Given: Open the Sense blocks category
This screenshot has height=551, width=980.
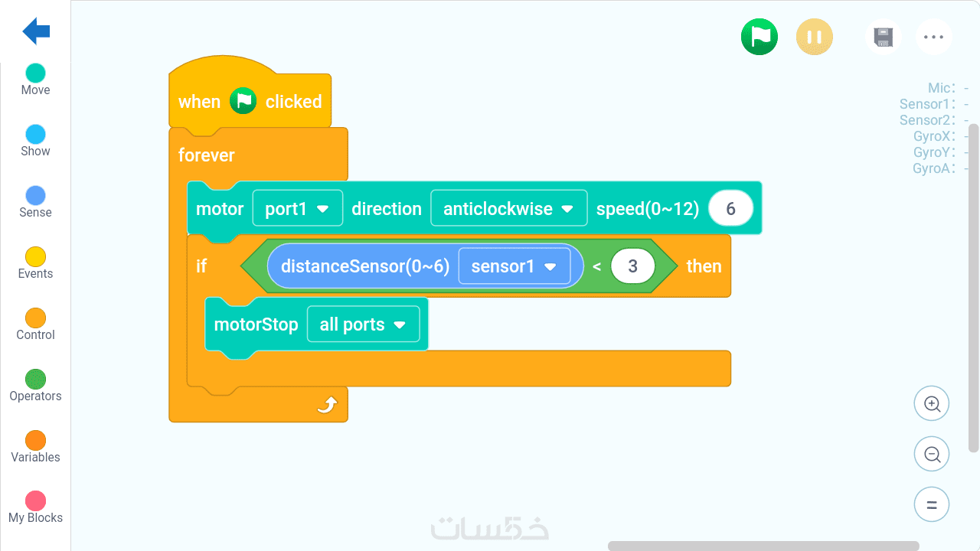Looking at the screenshot, I should 35,202.
